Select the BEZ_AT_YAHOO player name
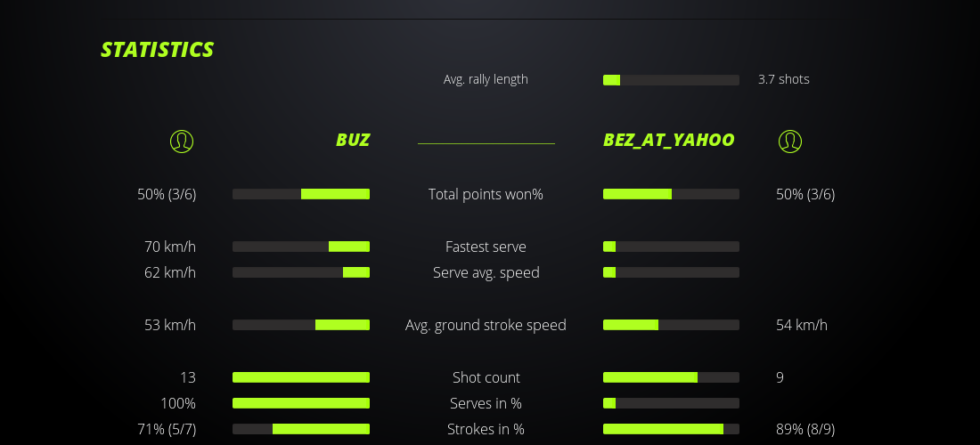 [669, 140]
